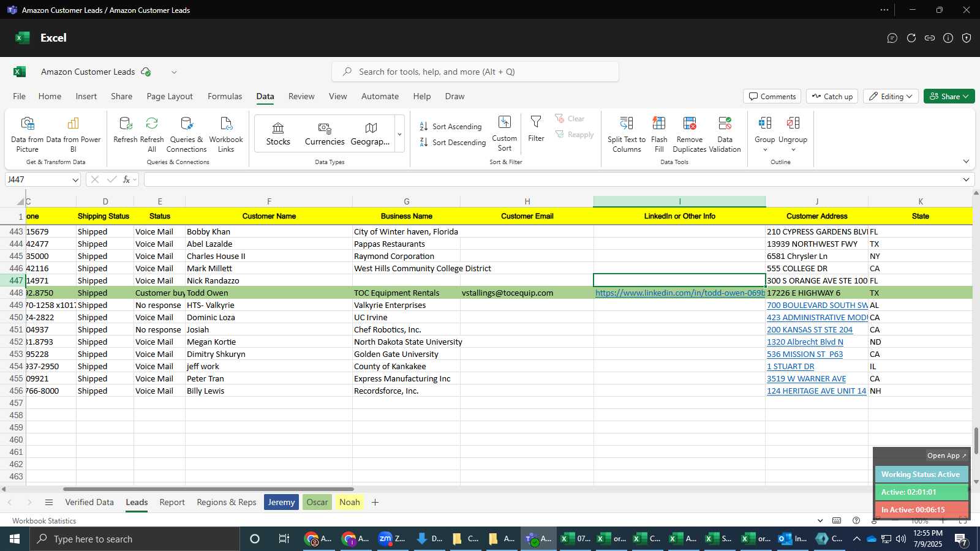Click the Comments button
Image resolution: width=980 pixels, height=551 pixels.
(x=772, y=97)
